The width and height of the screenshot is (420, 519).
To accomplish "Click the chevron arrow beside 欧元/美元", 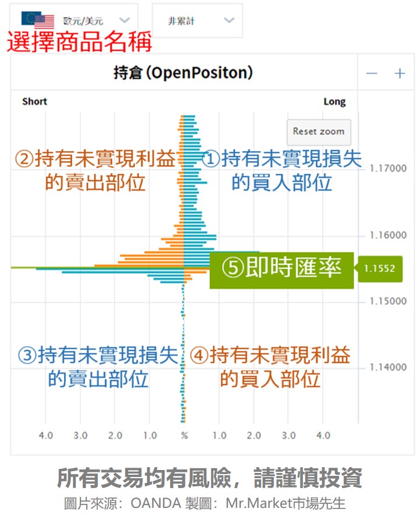I will [x=124, y=20].
